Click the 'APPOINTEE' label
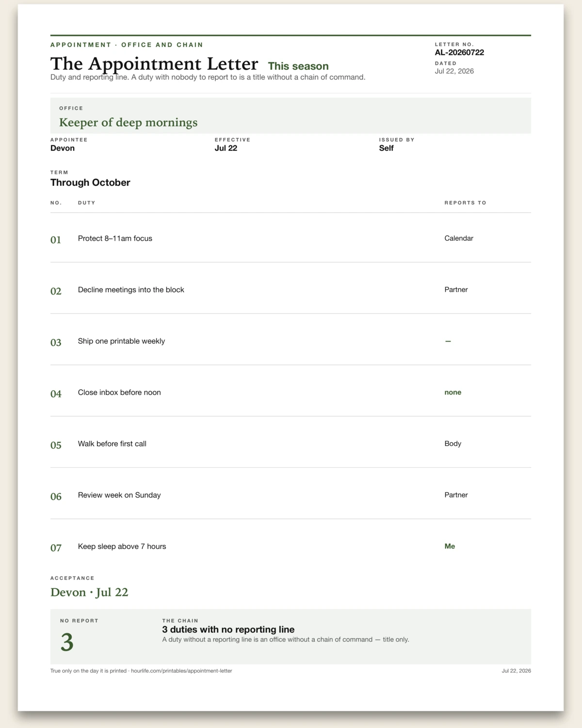The image size is (582, 728). tap(69, 140)
